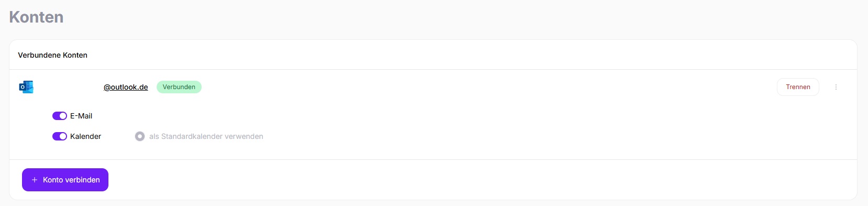Turn off the E-Mail toggle switch

click(60, 116)
